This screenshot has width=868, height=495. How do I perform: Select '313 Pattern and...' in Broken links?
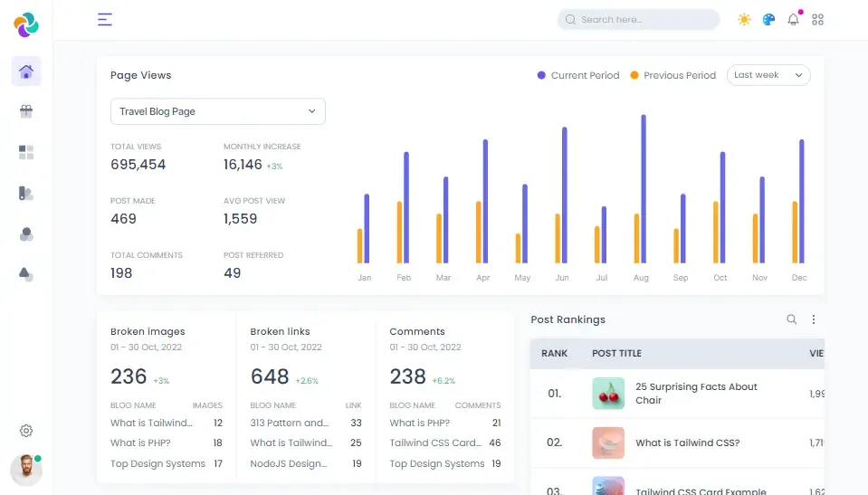click(289, 423)
